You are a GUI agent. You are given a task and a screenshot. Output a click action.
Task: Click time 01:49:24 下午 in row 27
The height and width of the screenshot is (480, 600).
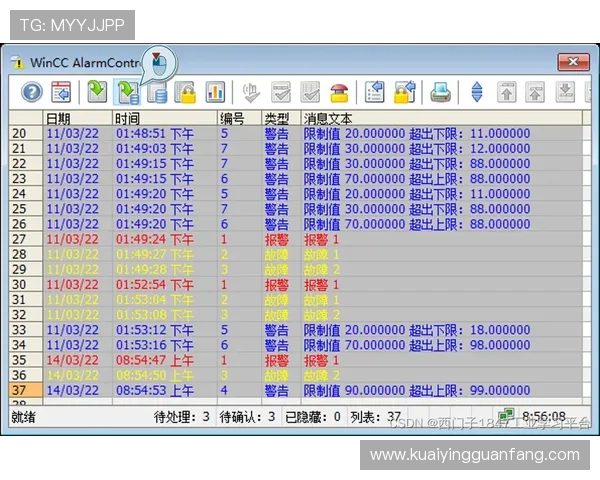tap(155, 240)
